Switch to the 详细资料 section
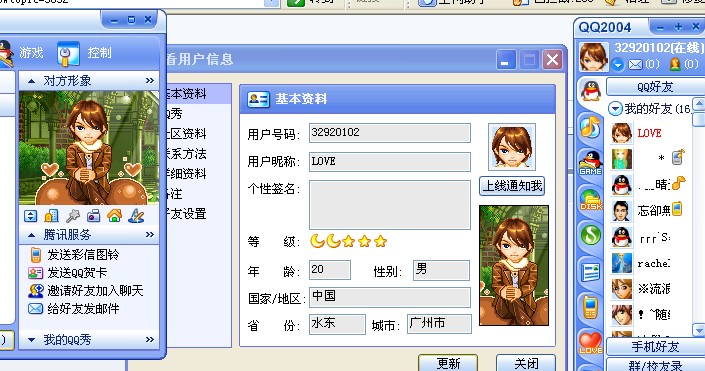The width and height of the screenshot is (705, 371). pos(186,174)
